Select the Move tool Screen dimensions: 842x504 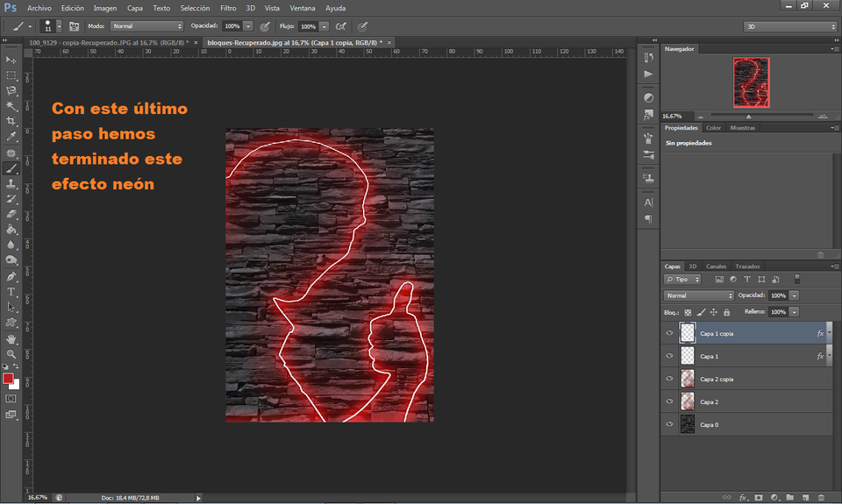coord(11,60)
